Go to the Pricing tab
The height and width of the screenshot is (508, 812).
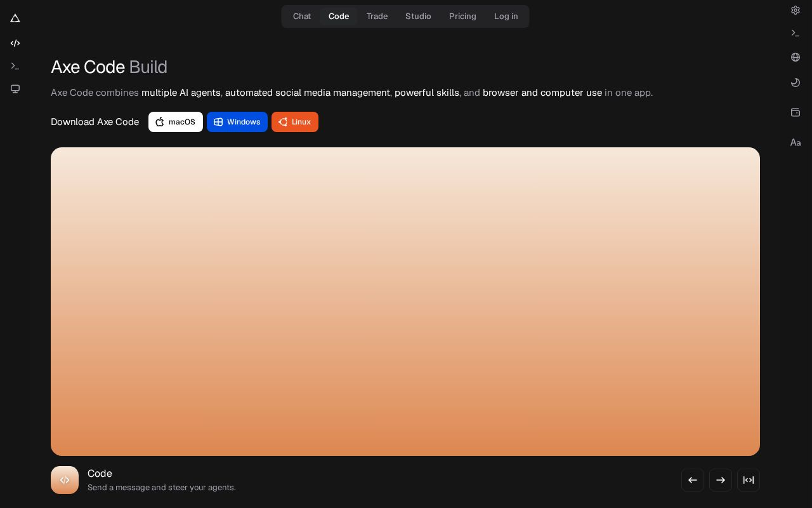[x=462, y=17]
